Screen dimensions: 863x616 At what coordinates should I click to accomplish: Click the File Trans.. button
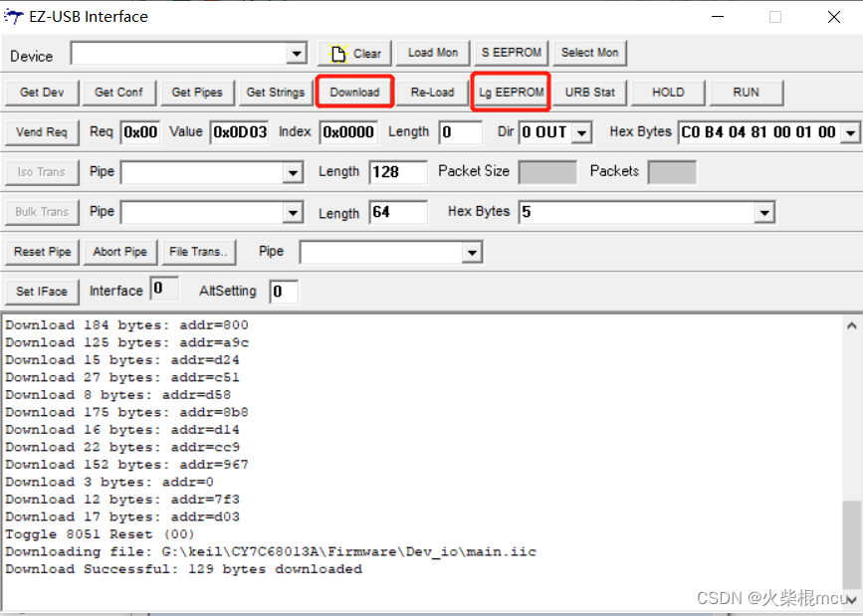(x=199, y=252)
